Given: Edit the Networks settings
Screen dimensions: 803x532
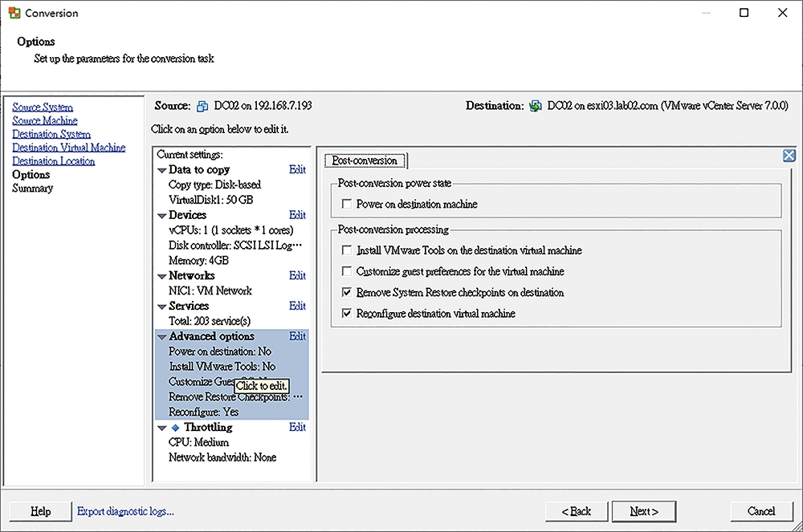Looking at the screenshot, I should pyautogui.click(x=297, y=276).
